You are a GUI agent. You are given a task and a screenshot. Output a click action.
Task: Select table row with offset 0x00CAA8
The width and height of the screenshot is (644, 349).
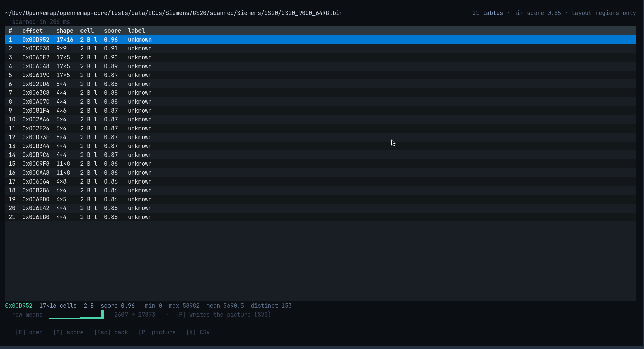click(x=321, y=173)
